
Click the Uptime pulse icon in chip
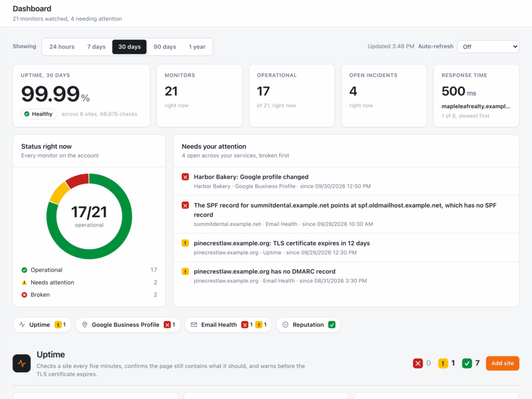[x=22, y=325]
